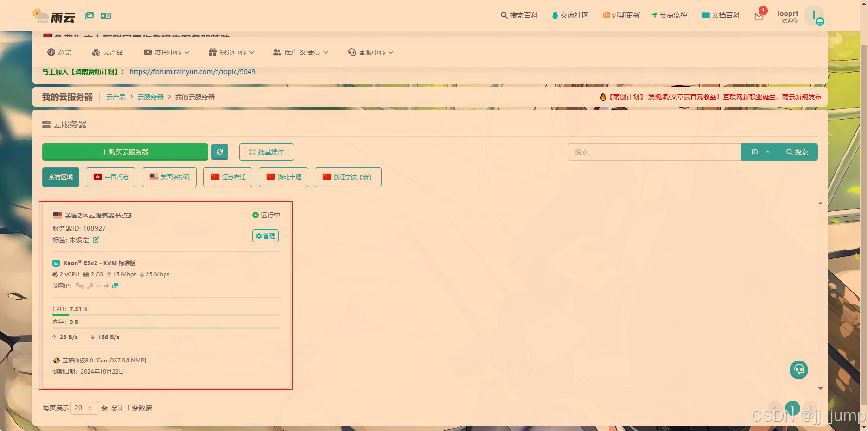
Task: Filter servers by 浙江宁波【新】 region
Action: (348, 177)
